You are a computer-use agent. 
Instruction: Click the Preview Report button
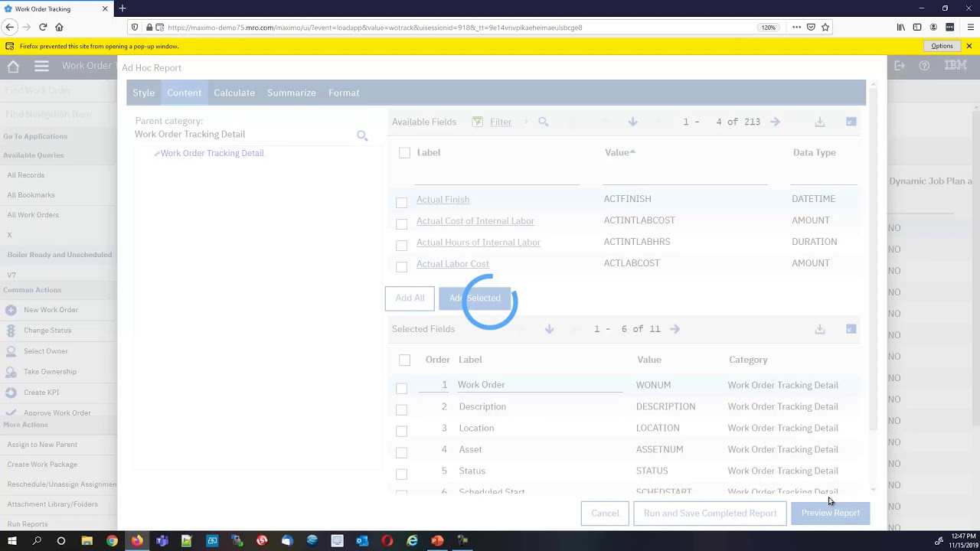click(x=831, y=514)
